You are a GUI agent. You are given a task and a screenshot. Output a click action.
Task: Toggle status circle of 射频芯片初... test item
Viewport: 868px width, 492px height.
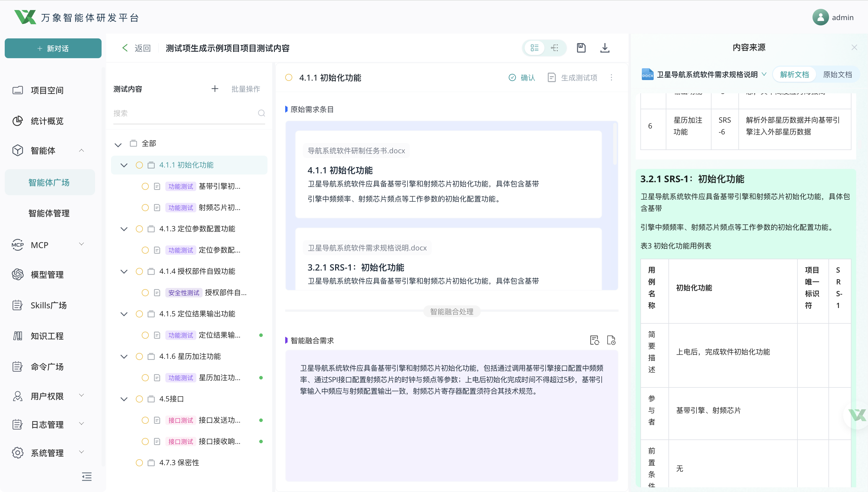click(x=145, y=208)
